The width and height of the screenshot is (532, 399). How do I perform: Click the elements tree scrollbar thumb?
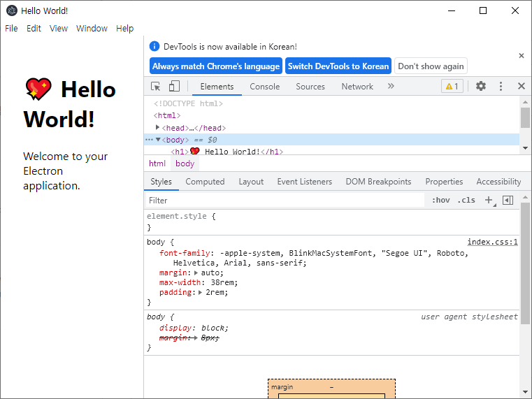point(525,117)
